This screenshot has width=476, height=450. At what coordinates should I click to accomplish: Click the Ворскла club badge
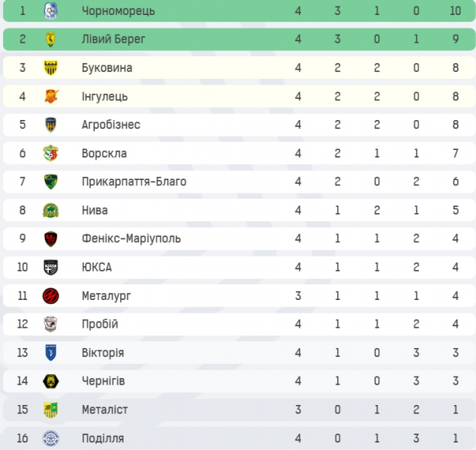click(51, 153)
